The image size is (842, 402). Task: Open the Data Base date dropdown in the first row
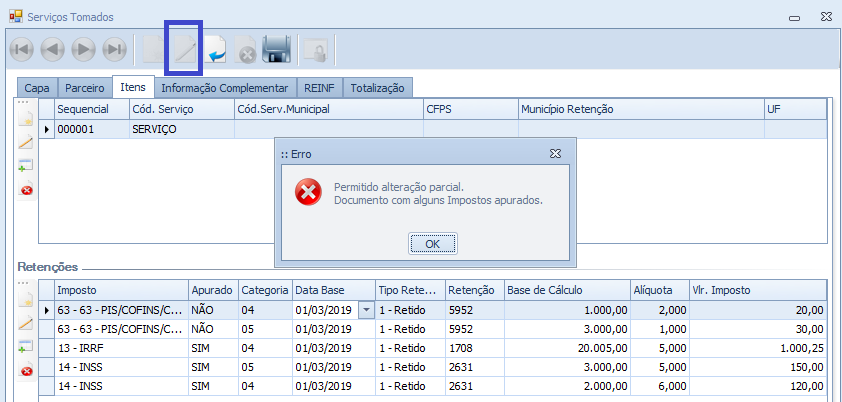pos(365,310)
